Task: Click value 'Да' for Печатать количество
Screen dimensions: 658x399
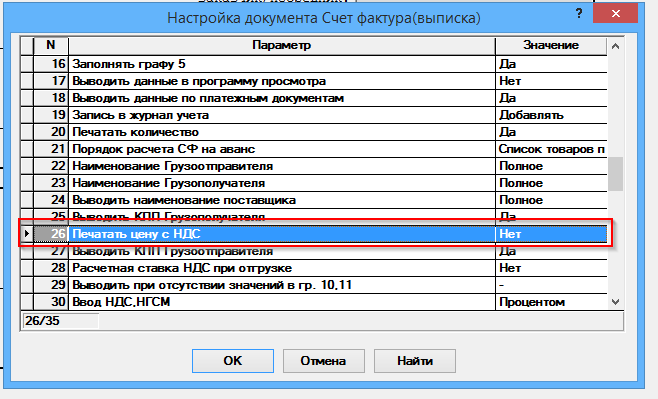Action: click(551, 132)
